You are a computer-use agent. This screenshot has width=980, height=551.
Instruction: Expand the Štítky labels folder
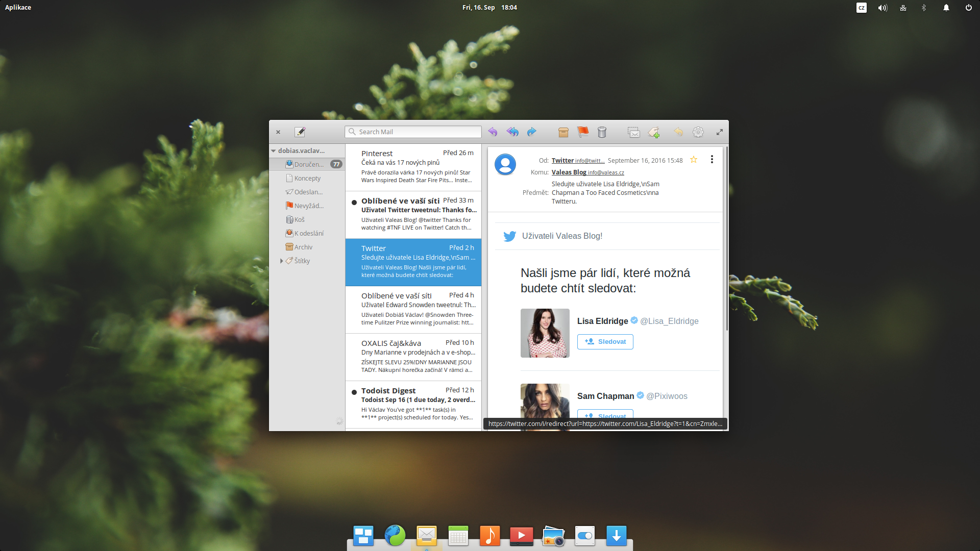[x=281, y=261]
